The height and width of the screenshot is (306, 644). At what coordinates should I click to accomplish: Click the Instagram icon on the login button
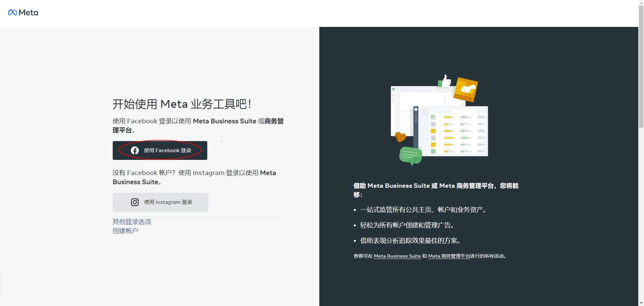(x=135, y=202)
